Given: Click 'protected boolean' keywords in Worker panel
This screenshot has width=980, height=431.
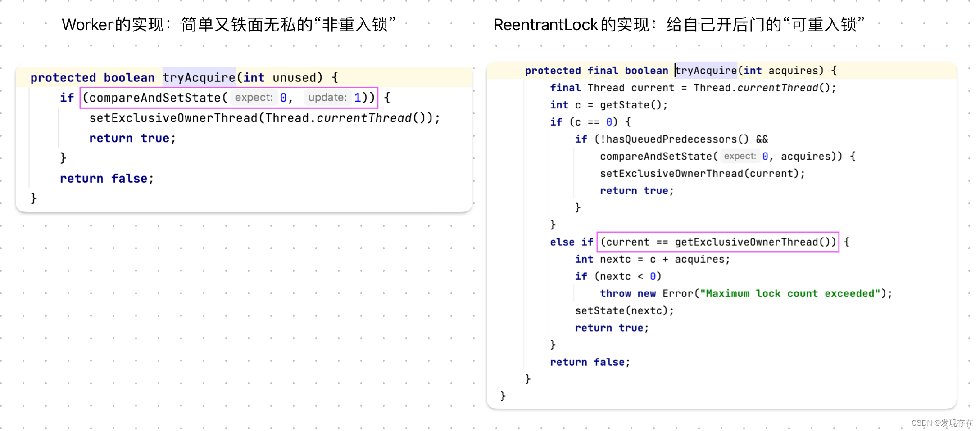Looking at the screenshot, I should coord(92,77).
